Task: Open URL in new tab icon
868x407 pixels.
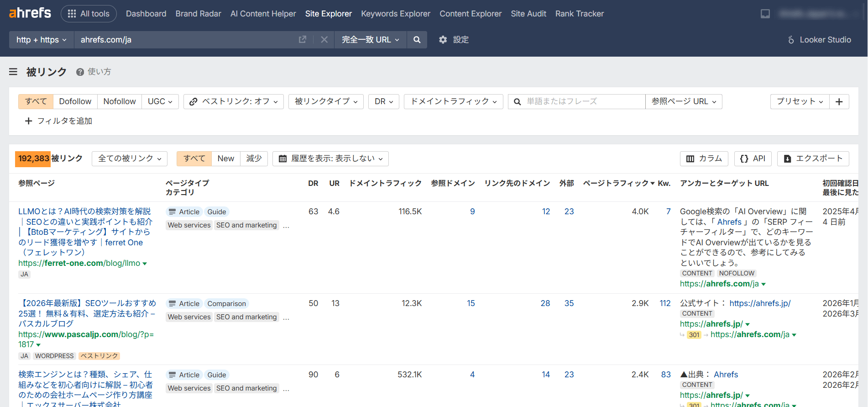Action: point(302,40)
